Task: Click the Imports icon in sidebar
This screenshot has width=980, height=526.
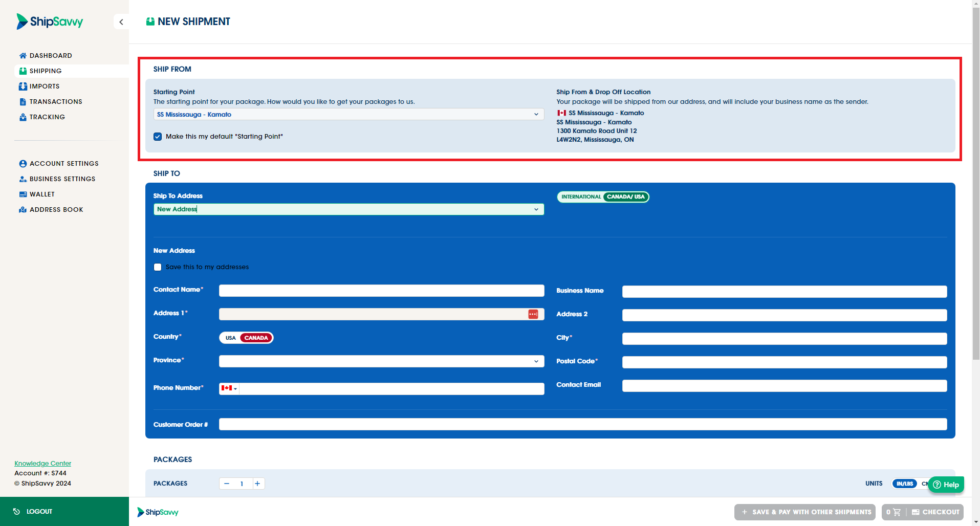Action: coord(23,86)
